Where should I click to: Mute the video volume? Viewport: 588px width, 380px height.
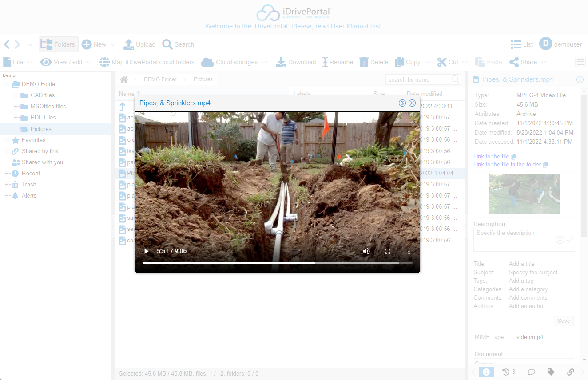point(366,251)
